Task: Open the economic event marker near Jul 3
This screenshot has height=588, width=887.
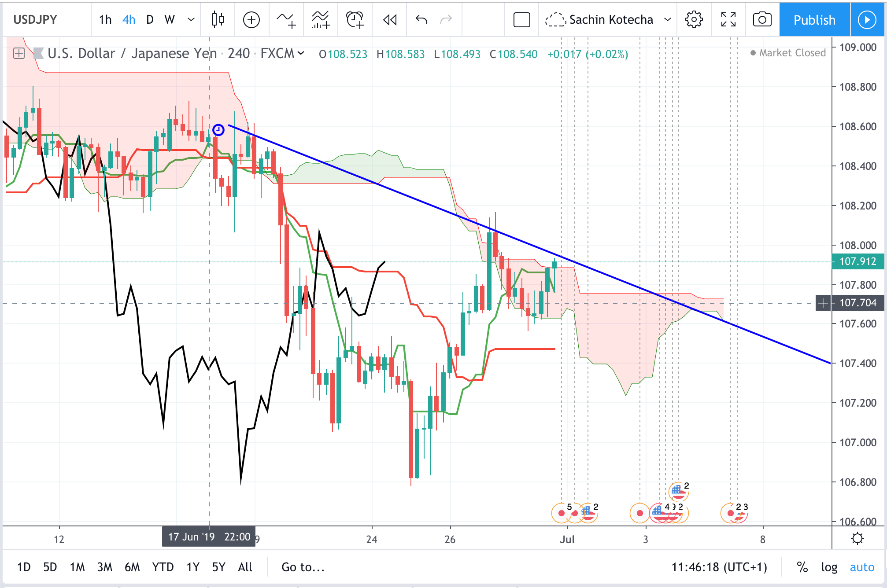Action: pos(640,513)
